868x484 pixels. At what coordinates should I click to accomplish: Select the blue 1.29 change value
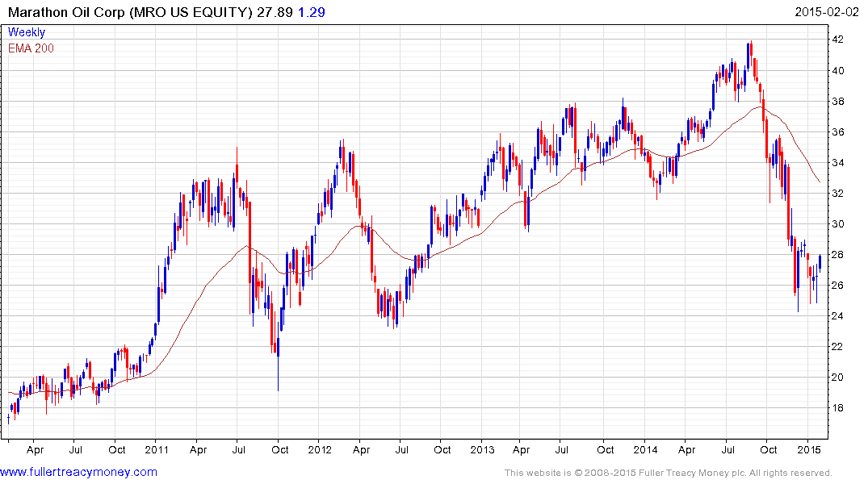pos(312,12)
